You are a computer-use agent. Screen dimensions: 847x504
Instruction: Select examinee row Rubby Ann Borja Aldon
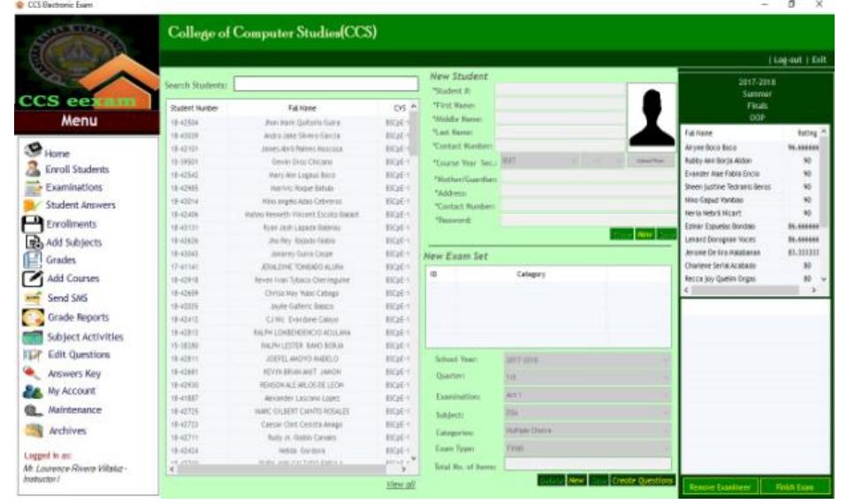[x=751, y=160]
